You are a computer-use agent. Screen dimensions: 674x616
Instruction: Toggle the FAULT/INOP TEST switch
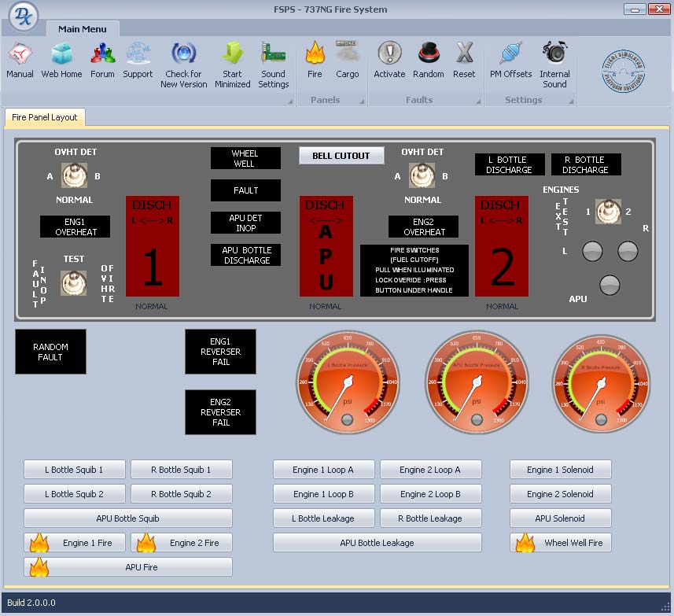pyautogui.click(x=74, y=282)
